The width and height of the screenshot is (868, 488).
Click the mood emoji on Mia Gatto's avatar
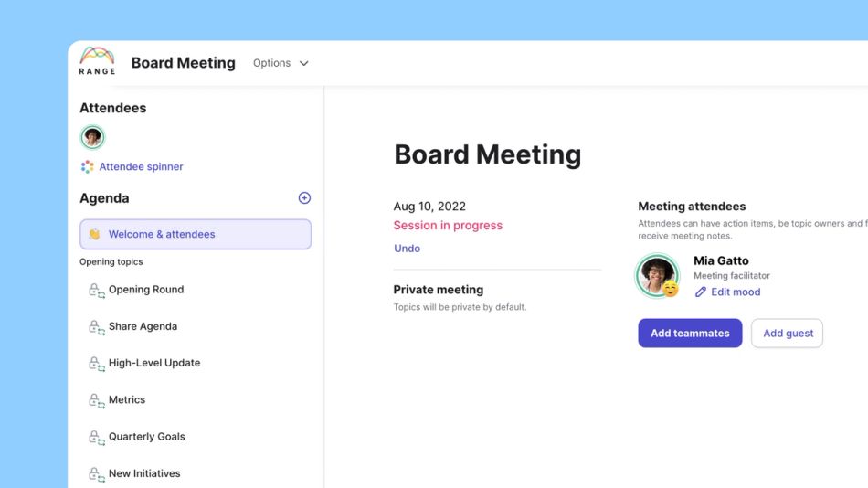click(x=671, y=289)
